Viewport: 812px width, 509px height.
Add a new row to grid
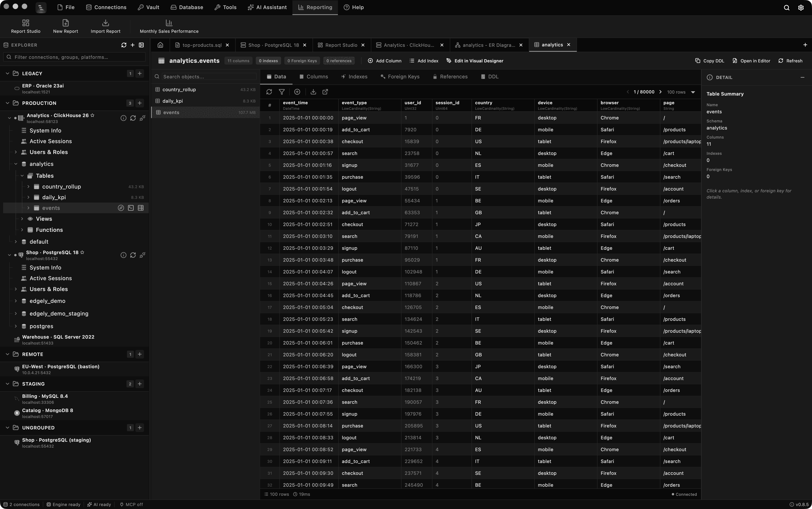pos(297,92)
